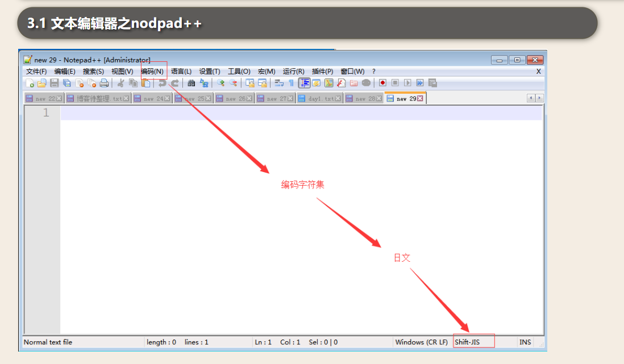This screenshot has height=364, width=624.
Task: Click the Open file folder icon
Action: tap(42, 83)
